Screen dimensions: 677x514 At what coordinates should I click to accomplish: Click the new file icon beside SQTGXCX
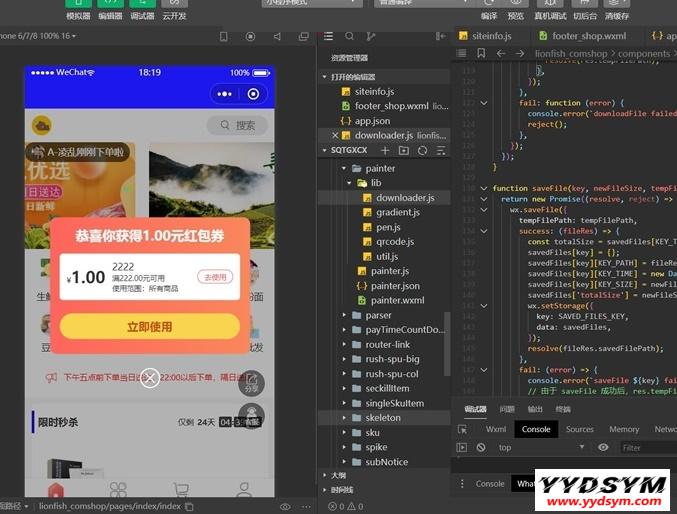(x=385, y=150)
